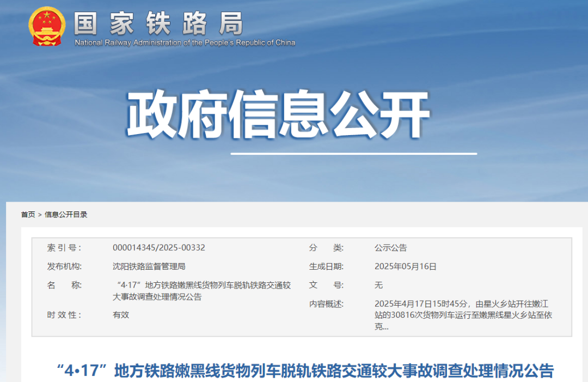Click the blue article title about 嫩黑线货物列车脱轨
Image resolution: width=588 pixels, height=382 pixels.
[x=305, y=371]
